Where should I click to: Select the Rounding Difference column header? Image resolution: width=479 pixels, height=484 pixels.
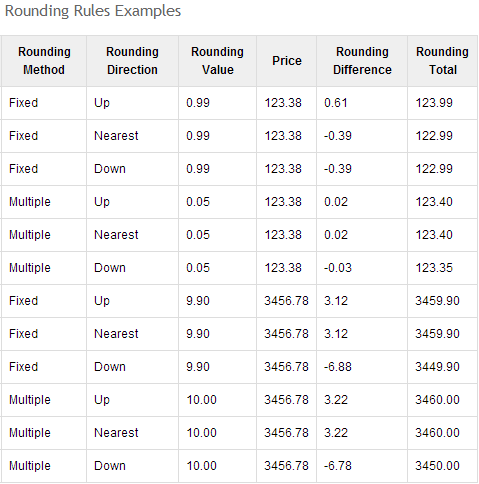(x=362, y=61)
